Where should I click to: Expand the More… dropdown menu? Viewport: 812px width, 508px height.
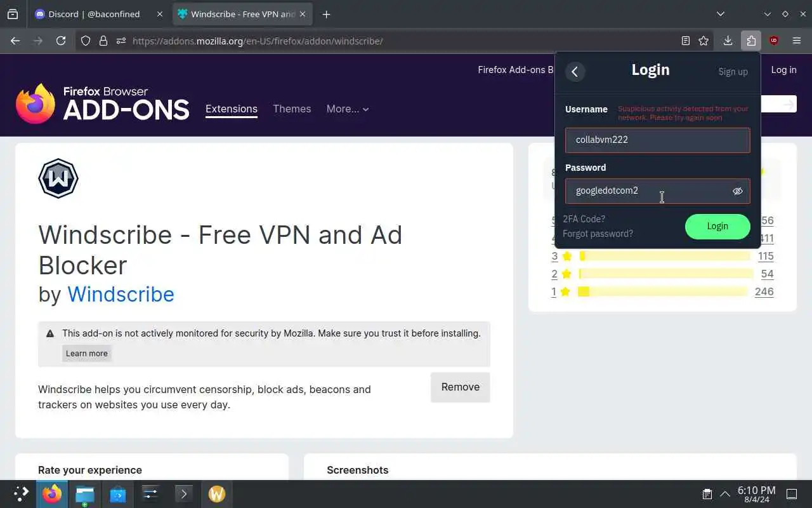(348, 109)
